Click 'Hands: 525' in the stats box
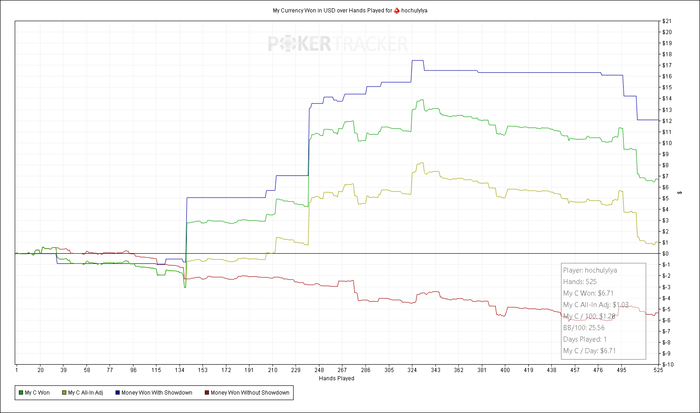Screen dimensions: 700x413 point(580,282)
